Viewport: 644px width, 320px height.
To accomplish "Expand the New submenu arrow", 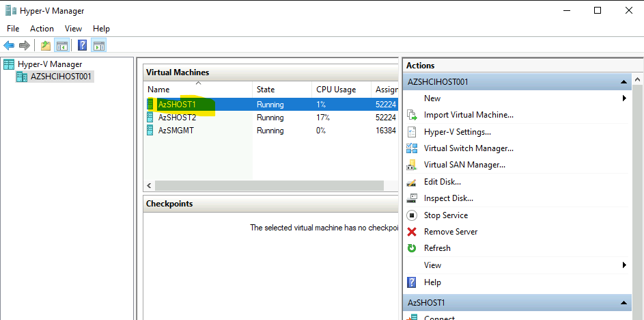I will click(x=624, y=98).
